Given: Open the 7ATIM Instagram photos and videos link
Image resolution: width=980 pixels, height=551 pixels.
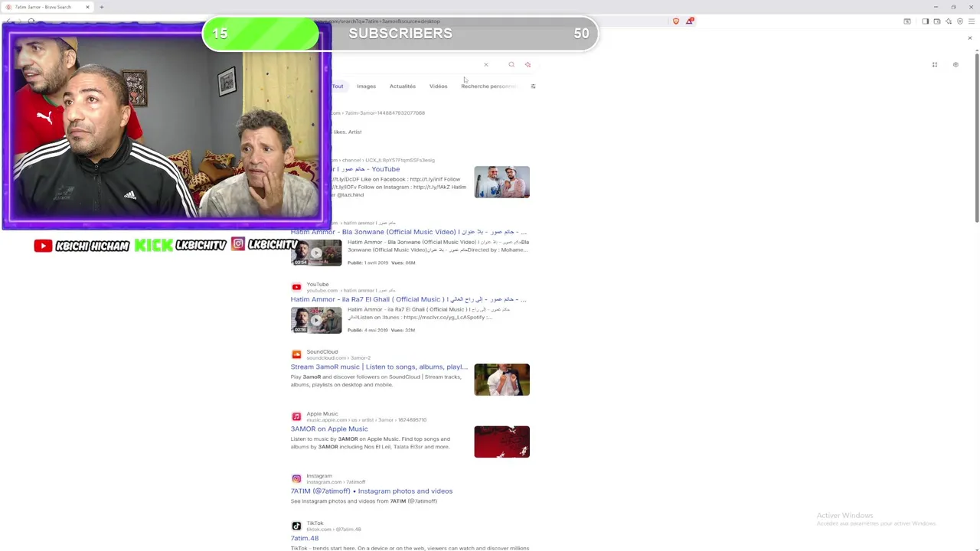Looking at the screenshot, I should (371, 491).
